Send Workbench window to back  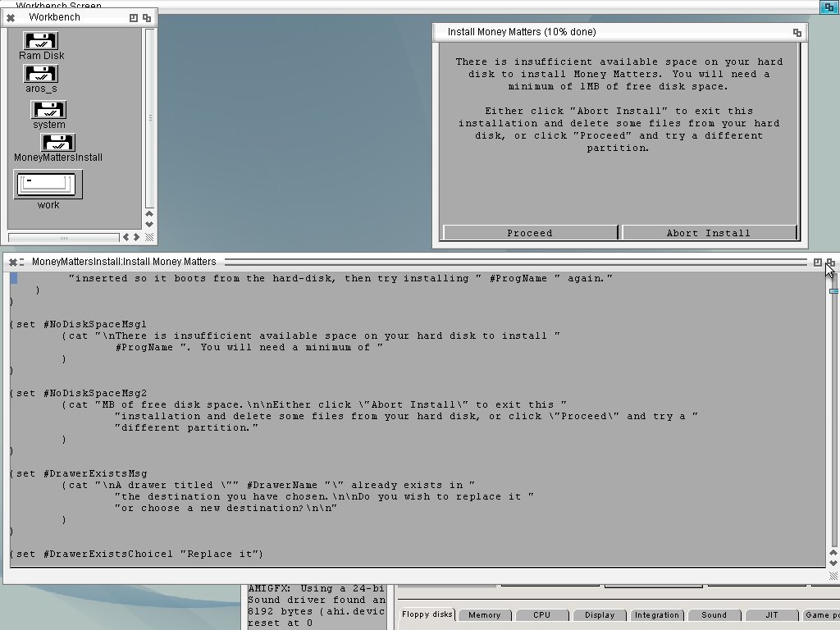(147, 18)
